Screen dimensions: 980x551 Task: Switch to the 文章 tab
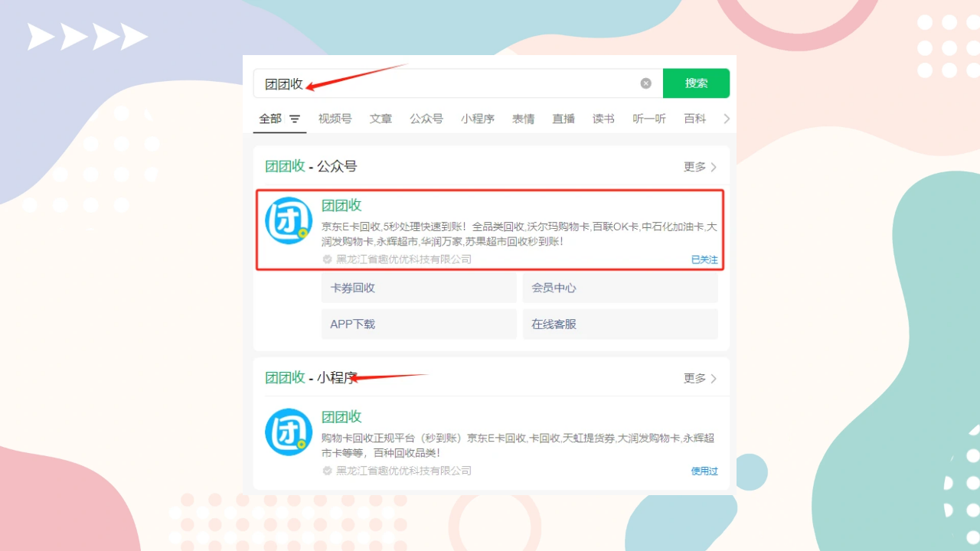click(x=381, y=119)
